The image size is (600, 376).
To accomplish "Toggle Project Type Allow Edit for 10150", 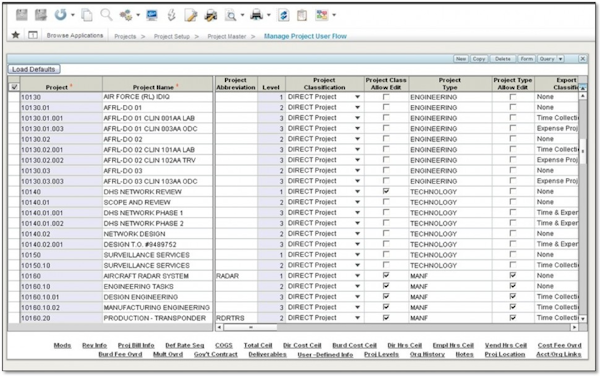I will pos(513,254).
